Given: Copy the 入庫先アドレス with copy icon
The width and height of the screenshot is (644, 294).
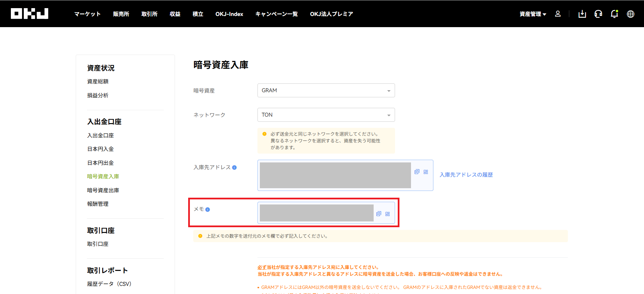Looking at the screenshot, I should pyautogui.click(x=417, y=172).
